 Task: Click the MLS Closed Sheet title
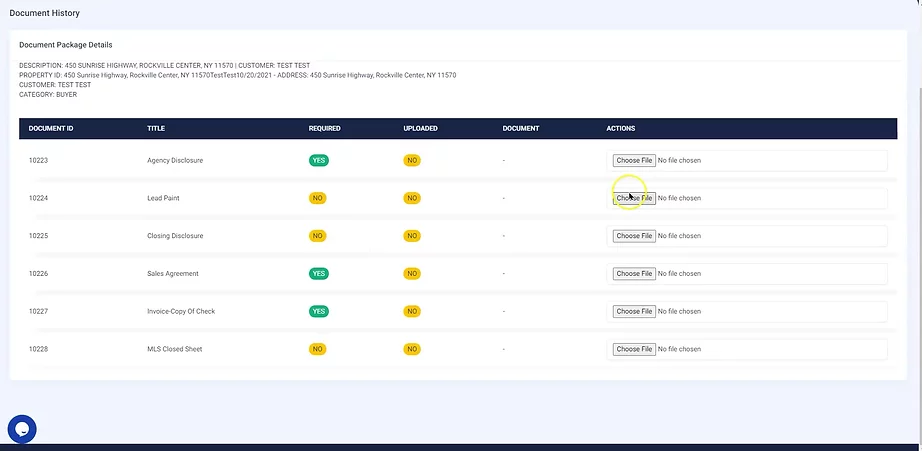[x=175, y=349]
